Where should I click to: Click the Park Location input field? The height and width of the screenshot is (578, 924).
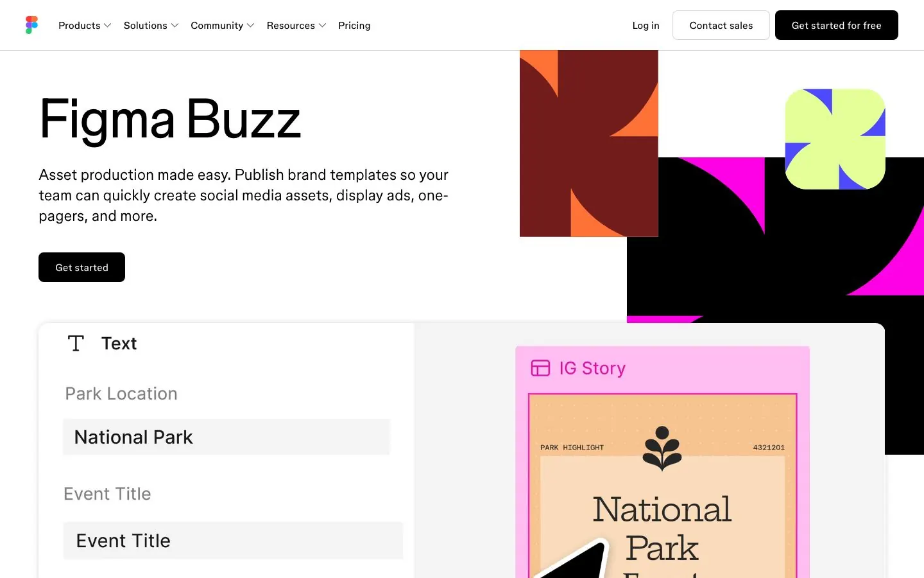point(227,437)
